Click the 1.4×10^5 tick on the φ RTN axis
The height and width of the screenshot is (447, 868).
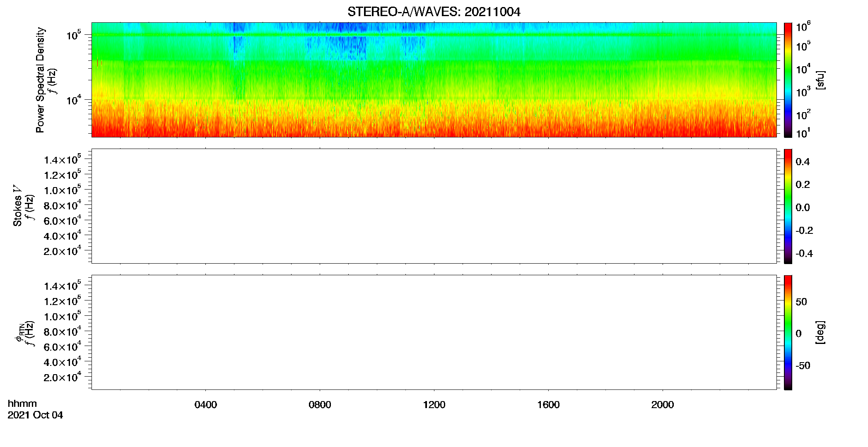pyautogui.click(x=62, y=286)
